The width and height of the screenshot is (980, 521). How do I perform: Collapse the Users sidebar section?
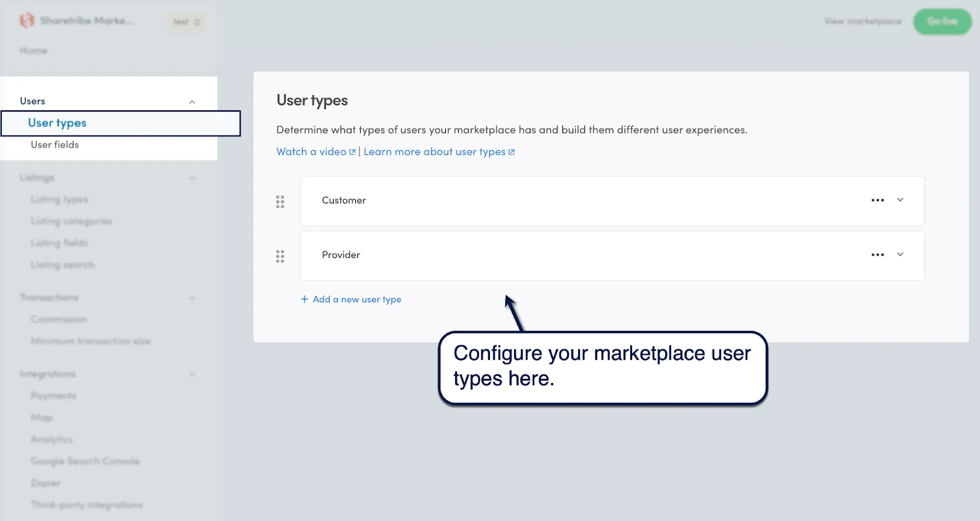pos(192,102)
